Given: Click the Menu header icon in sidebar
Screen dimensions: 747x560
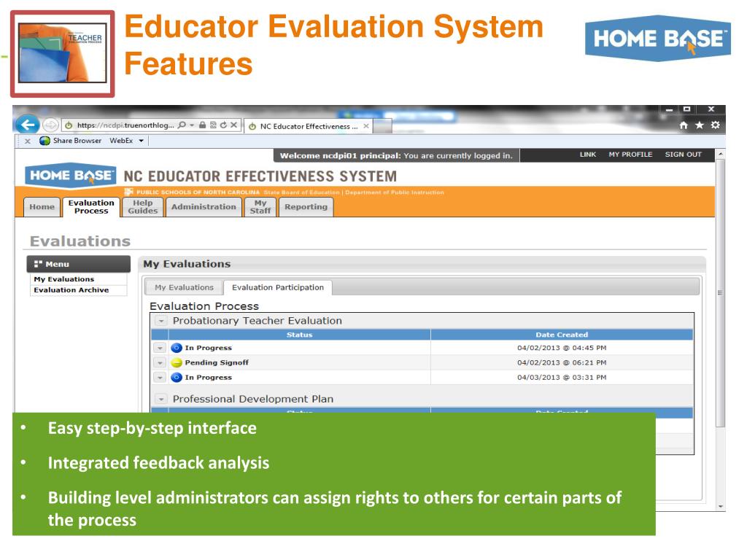Looking at the screenshot, I should click(x=38, y=264).
